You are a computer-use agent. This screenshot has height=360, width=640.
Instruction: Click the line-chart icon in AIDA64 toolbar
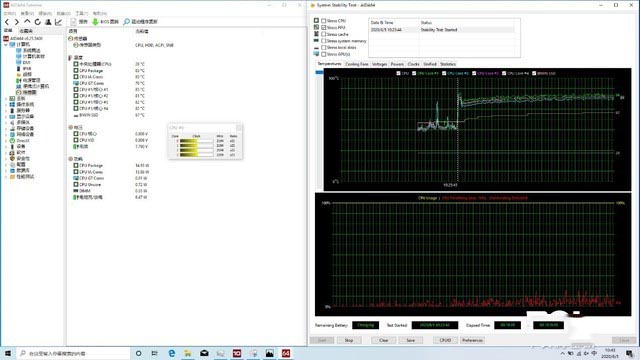[58, 22]
